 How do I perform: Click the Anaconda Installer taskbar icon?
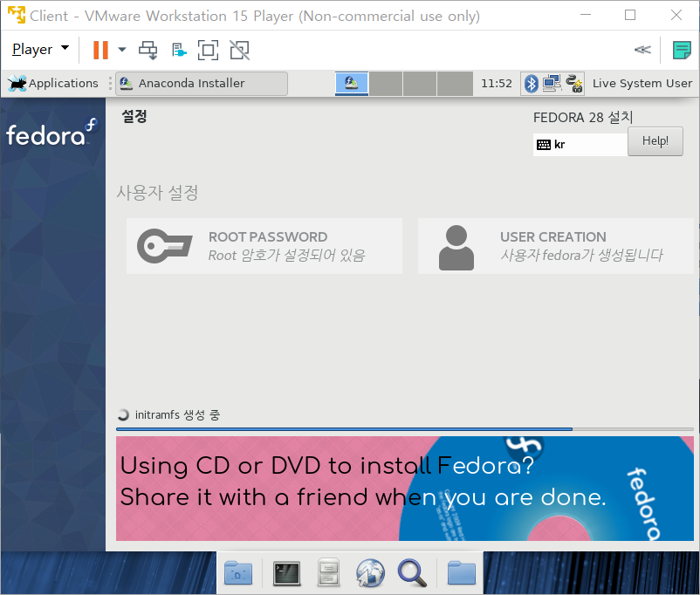[x=126, y=83]
